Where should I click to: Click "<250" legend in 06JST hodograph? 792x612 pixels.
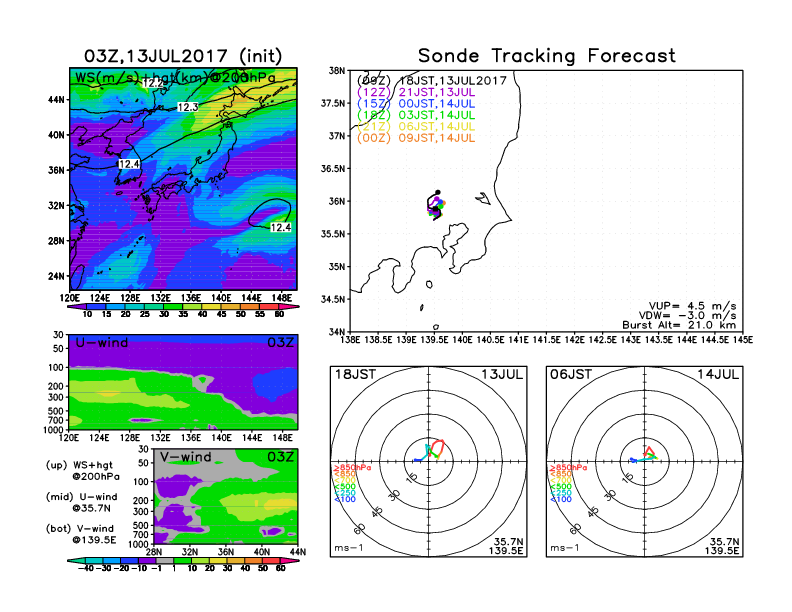(x=561, y=493)
